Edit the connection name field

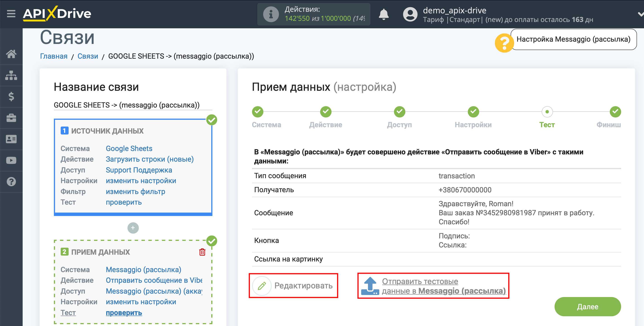click(133, 105)
